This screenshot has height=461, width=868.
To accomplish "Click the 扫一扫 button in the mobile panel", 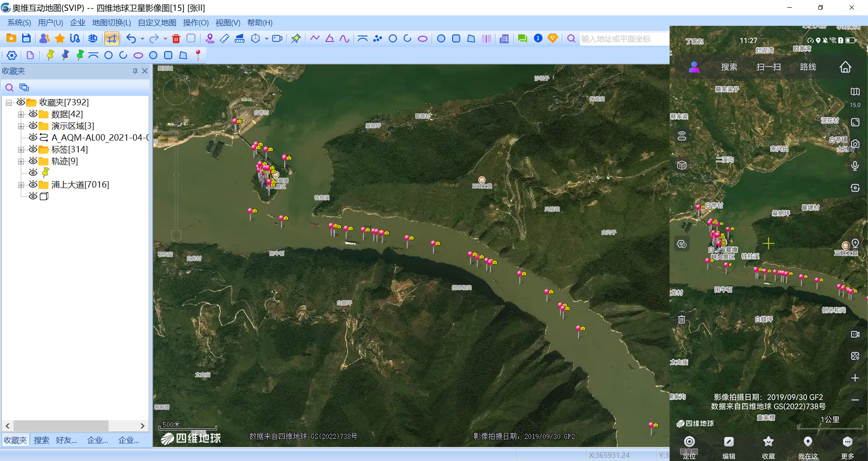I will point(769,67).
